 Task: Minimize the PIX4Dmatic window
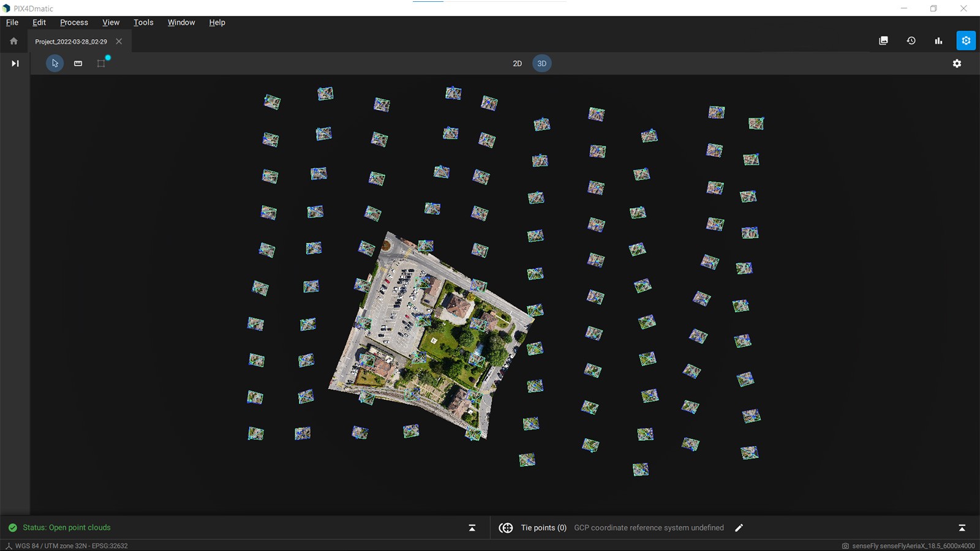[904, 8]
